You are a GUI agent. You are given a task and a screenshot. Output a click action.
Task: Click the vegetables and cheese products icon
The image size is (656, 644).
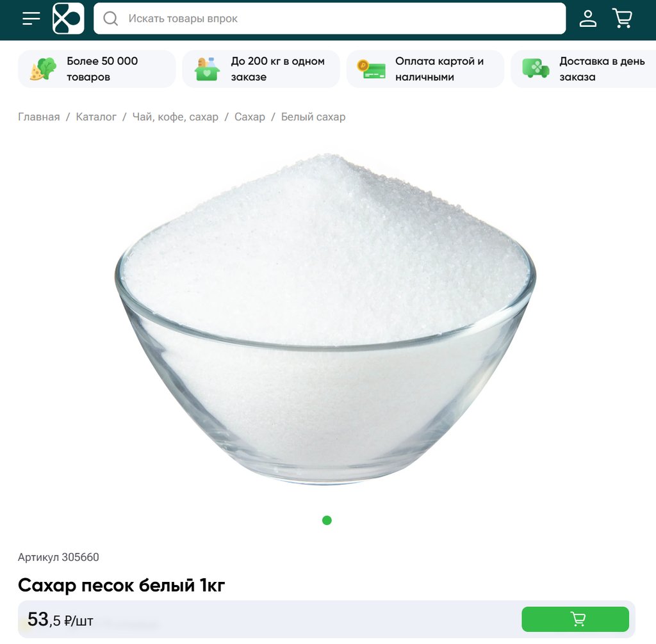(43, 69)
